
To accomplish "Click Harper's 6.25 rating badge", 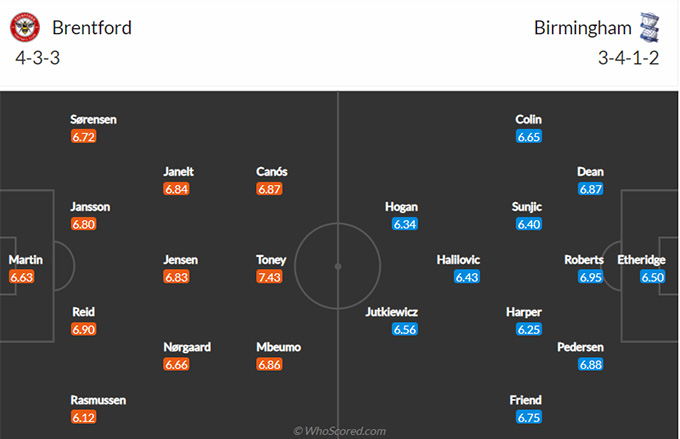I will pos(529,329).
